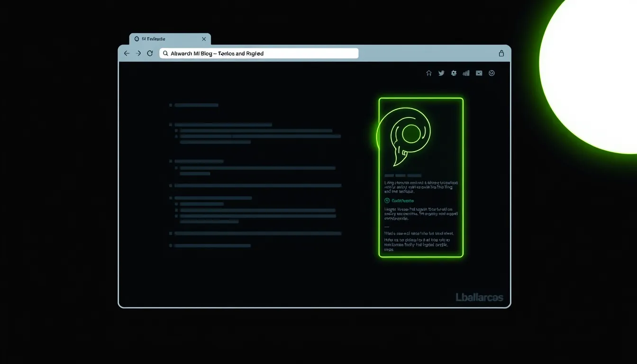The image size is (637, 364).
Task: Go back with the browser back arrow
Action: coord(127,54)
